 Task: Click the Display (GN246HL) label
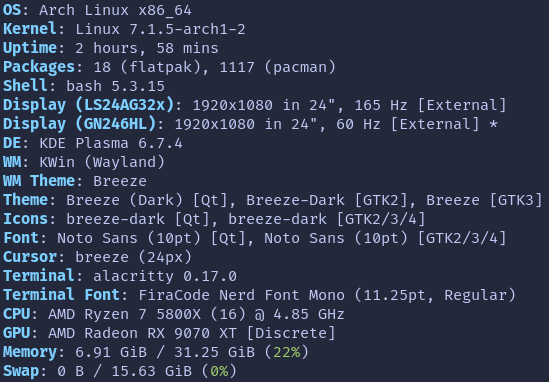pos(79,124)
